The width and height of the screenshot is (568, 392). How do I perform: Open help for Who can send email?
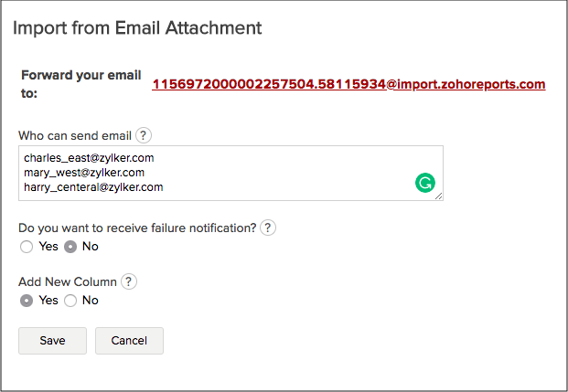144,135
